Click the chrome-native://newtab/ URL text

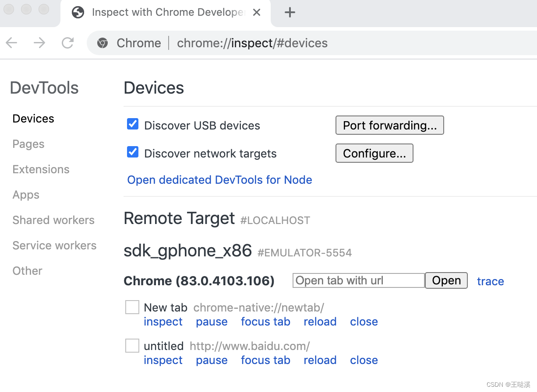(x=259, y=308)
